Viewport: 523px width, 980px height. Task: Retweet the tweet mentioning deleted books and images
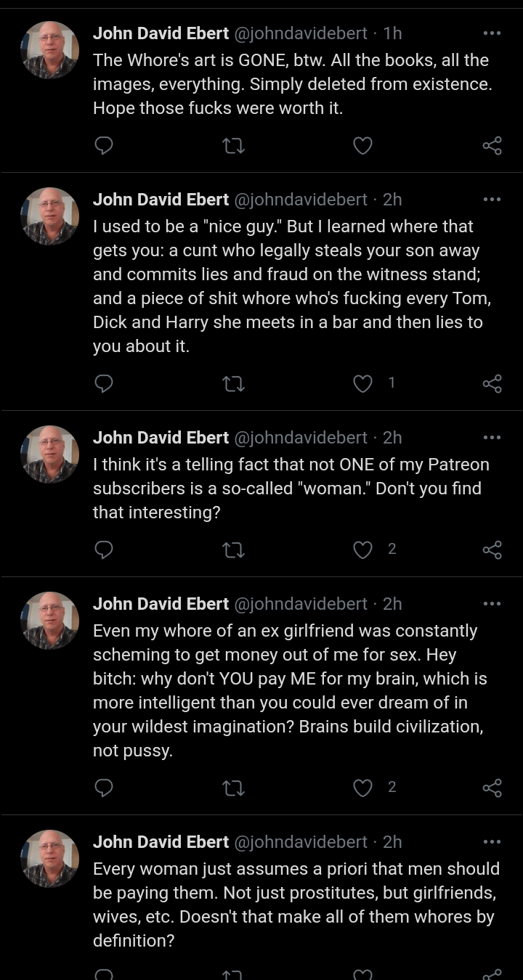(x=233, y=146)
